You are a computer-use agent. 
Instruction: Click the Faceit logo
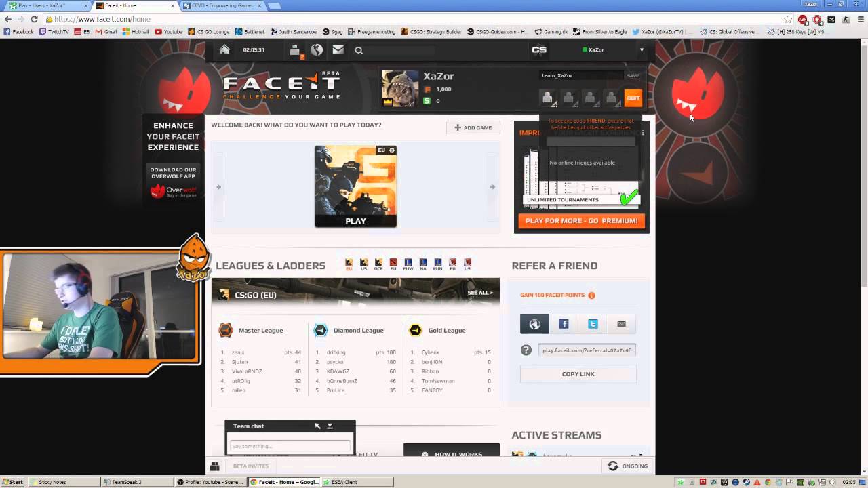pos(281,85)
